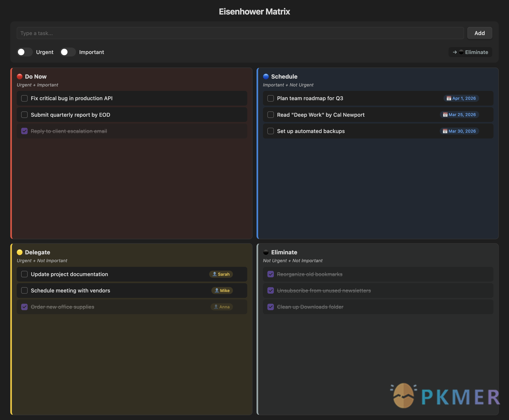The width and height of the screenshot is (509, 420).
Task: Uncheck 'Unsubscribe from unused newsletters'
Action: (x=270, y=290)
